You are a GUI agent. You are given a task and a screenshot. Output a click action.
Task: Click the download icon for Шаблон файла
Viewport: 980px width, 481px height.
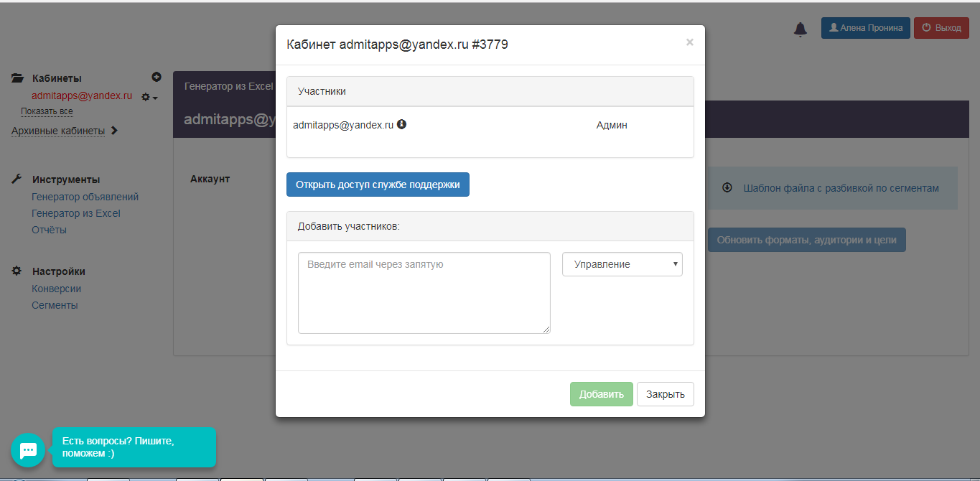727,187
